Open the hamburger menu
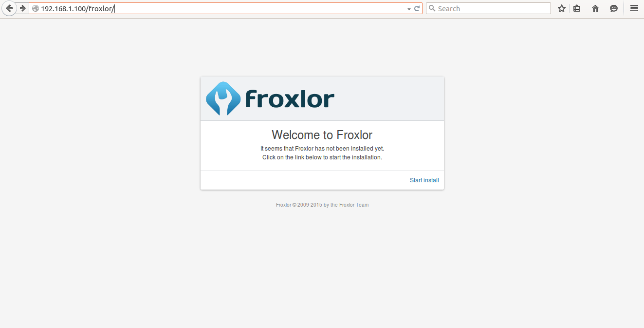The width and height of the screenshot is (644, 328). pos(634,8)
